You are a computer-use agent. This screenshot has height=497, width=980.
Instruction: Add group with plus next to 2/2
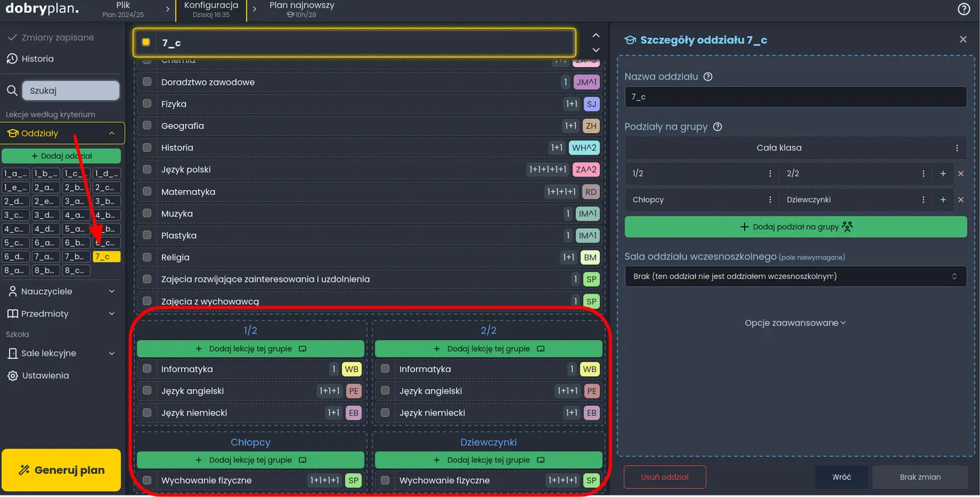pos(943,174)
